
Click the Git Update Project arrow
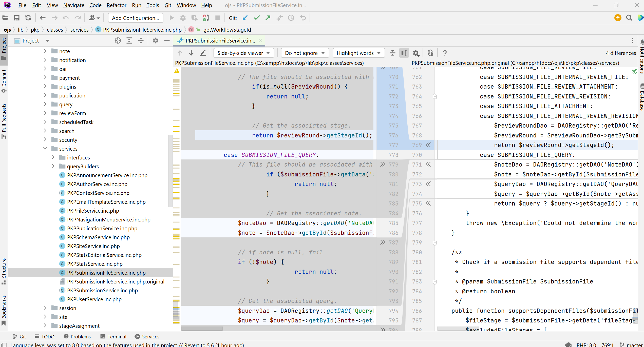pyautogui.click(x=245, y=18)
